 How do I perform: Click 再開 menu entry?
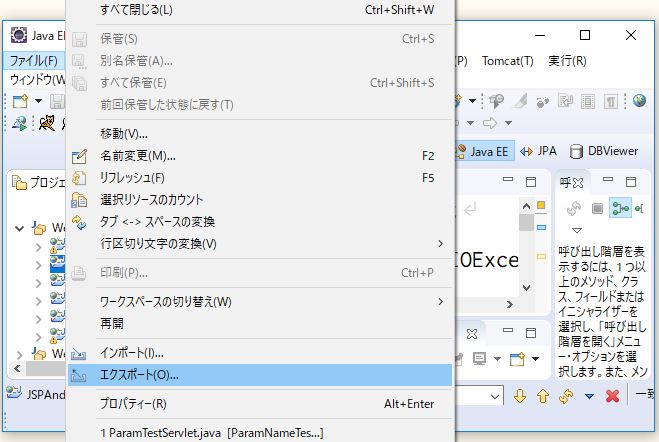coord(260,324)
